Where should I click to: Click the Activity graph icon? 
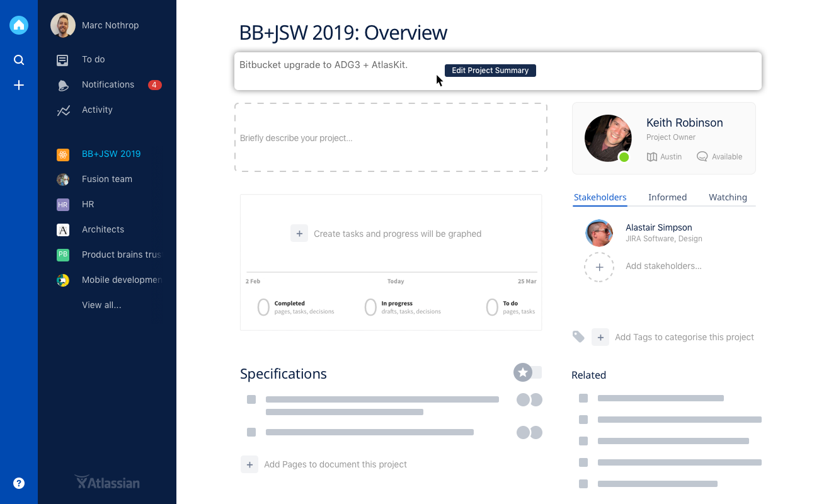[x=63, y=110]
